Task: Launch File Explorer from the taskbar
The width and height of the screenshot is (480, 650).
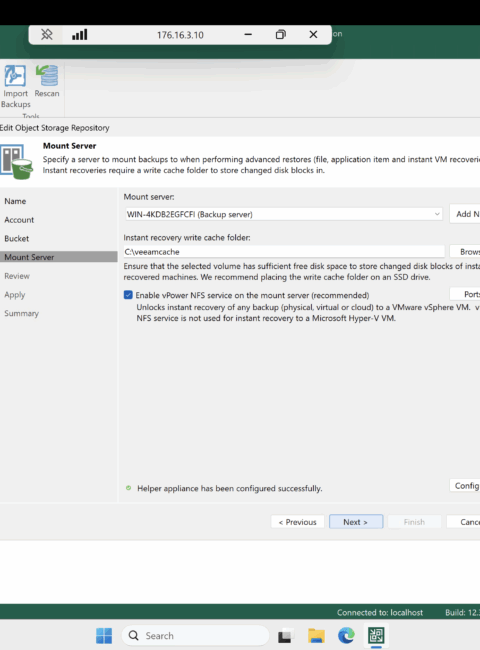Action: [316, 635]
